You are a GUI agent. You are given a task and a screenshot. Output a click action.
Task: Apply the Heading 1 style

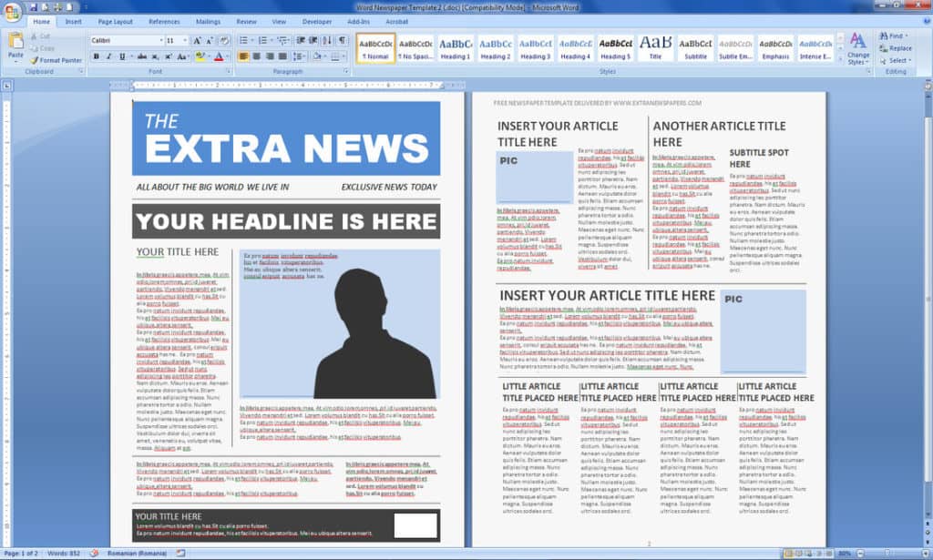(x=456, y=48)
